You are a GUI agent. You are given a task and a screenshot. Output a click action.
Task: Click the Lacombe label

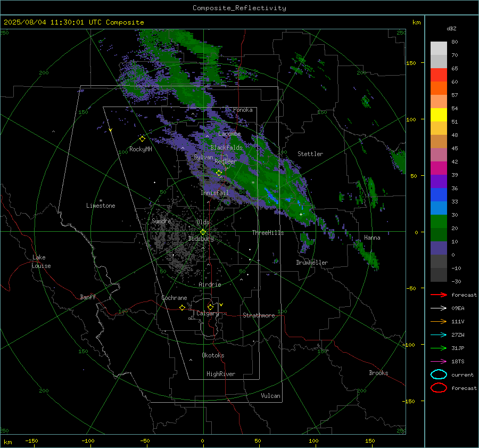coord(229,134)
